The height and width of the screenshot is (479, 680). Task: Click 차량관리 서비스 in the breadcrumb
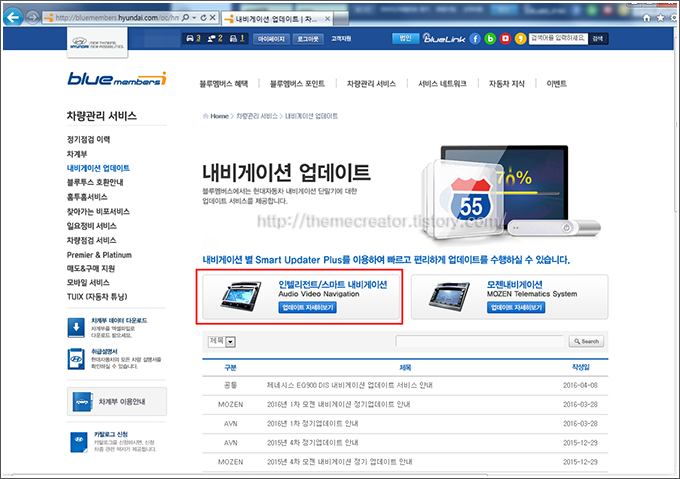(x=256, y=116)
